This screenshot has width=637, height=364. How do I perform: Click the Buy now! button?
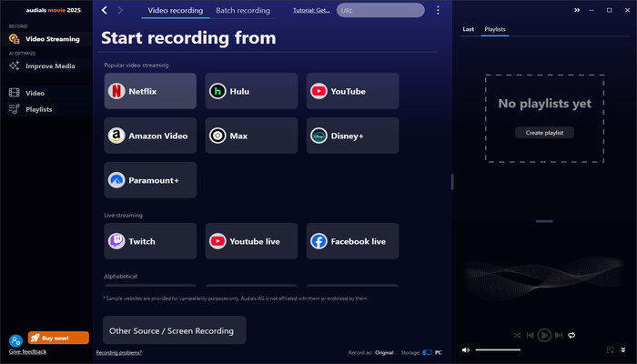coord(58,338)
